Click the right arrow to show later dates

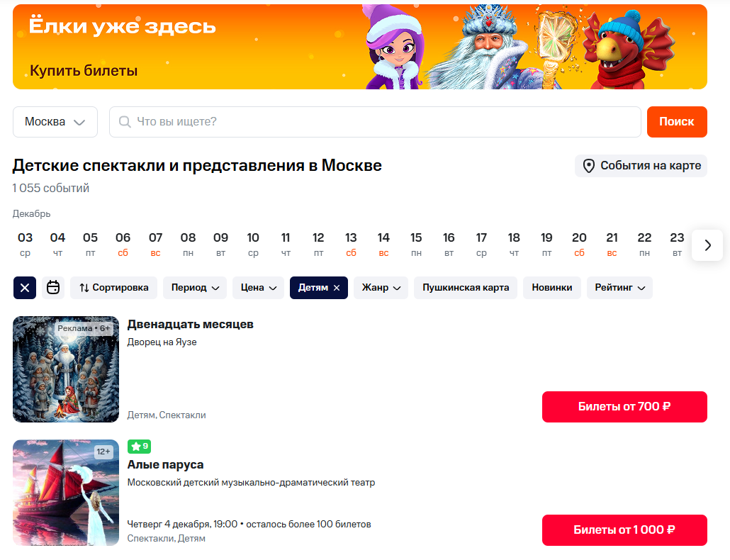[707, 245]
